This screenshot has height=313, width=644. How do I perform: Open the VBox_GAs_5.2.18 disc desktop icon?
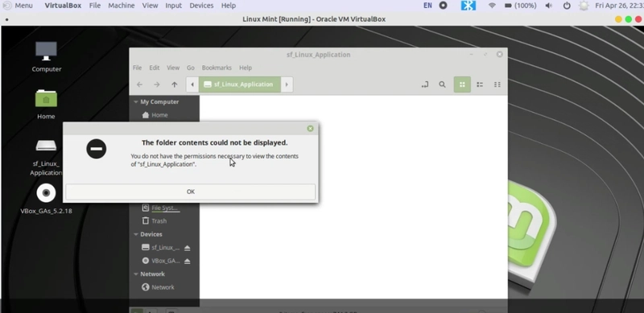coord(46,200)
